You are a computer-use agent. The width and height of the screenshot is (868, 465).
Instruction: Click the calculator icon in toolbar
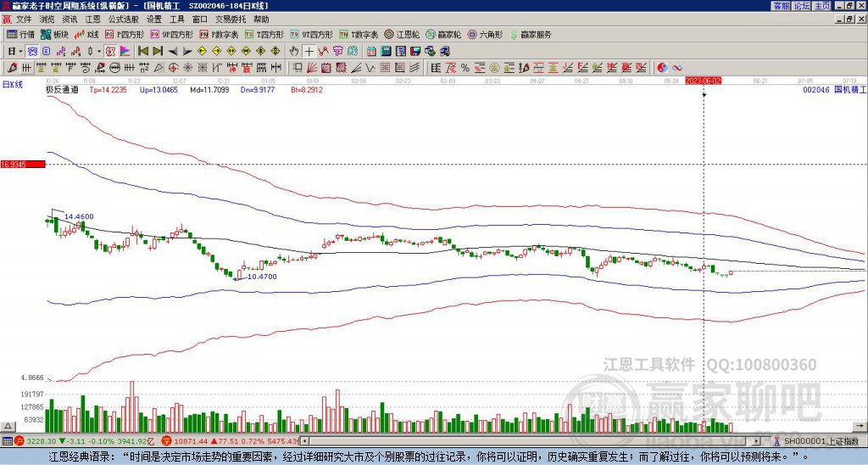[386, 52]
